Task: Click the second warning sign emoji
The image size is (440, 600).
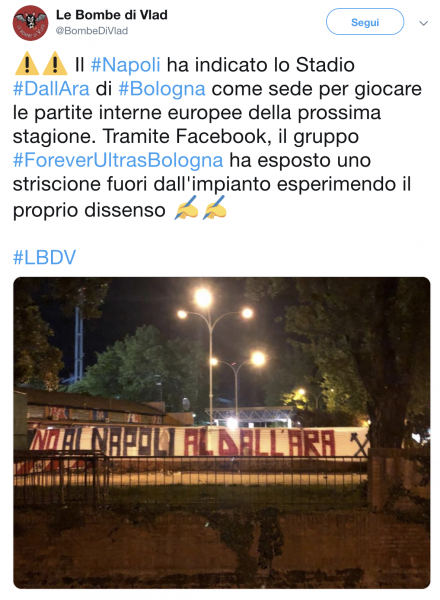Action: pos(55,64)
